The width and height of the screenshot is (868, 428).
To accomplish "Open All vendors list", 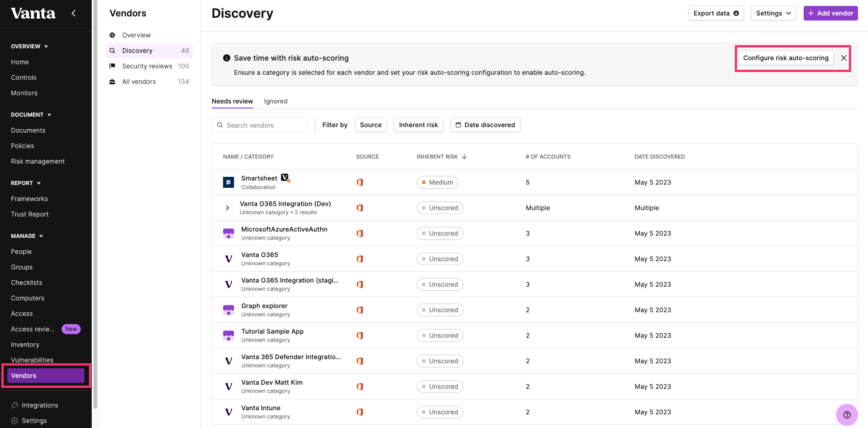I will coord(149,82).
